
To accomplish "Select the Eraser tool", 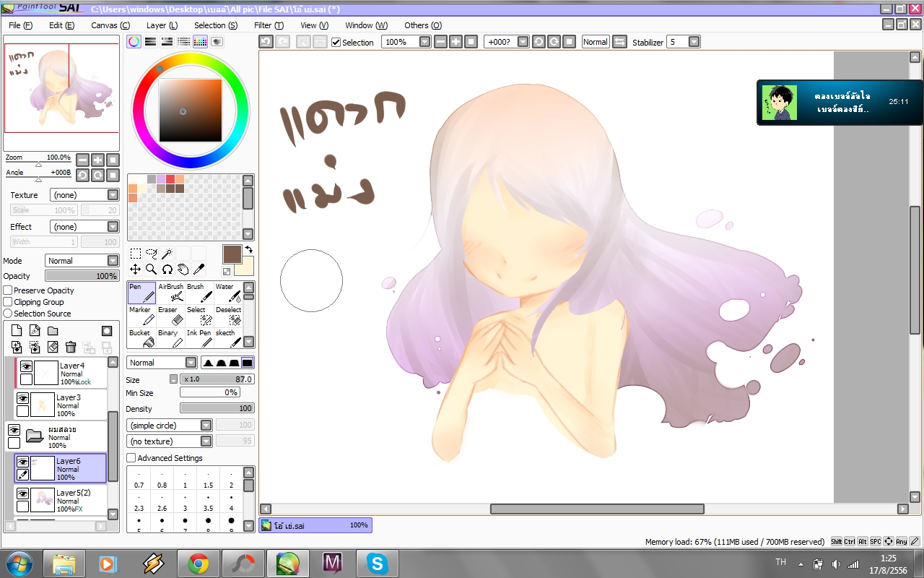I will click(x=170, y=316).
